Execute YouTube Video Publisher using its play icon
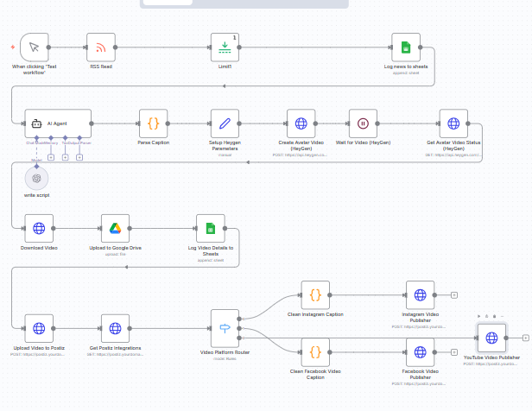The width and height of the screenshot is (532, 411). [x=479, y=315]
